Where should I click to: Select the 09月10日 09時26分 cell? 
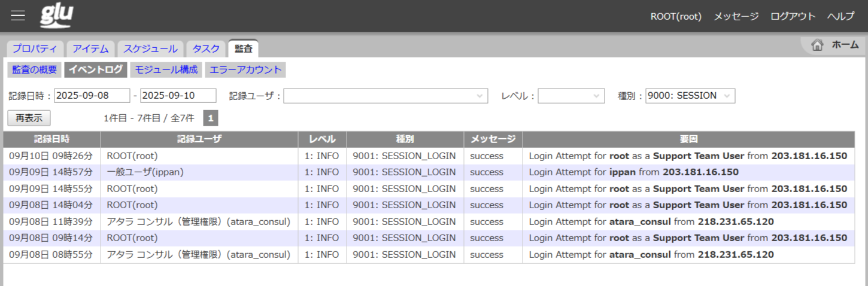(x=51, y=156)
